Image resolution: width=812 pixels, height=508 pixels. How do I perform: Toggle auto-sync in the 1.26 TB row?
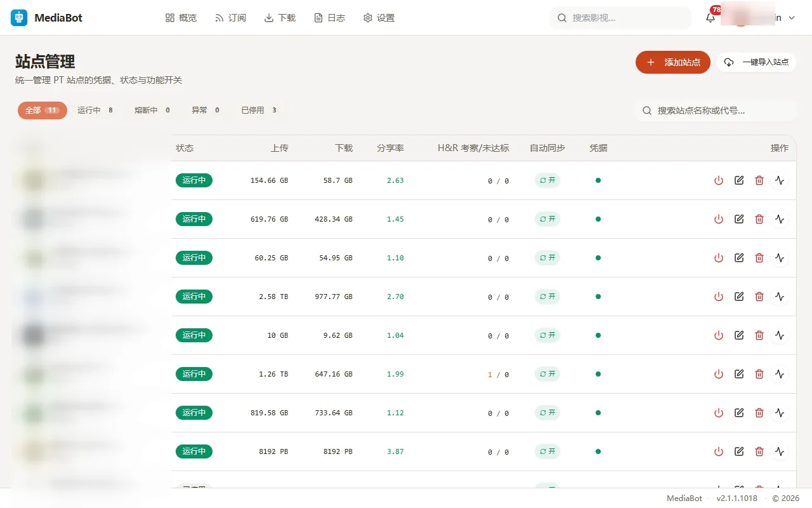(547, 374)
